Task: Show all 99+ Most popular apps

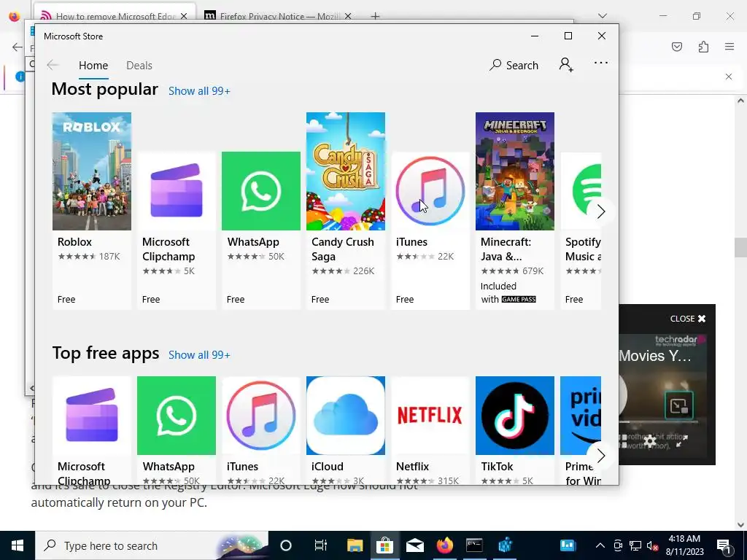Action: click(199, 91)
